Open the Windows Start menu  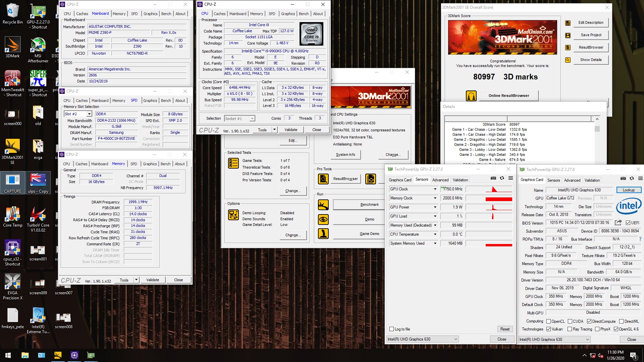click(8, 355)
